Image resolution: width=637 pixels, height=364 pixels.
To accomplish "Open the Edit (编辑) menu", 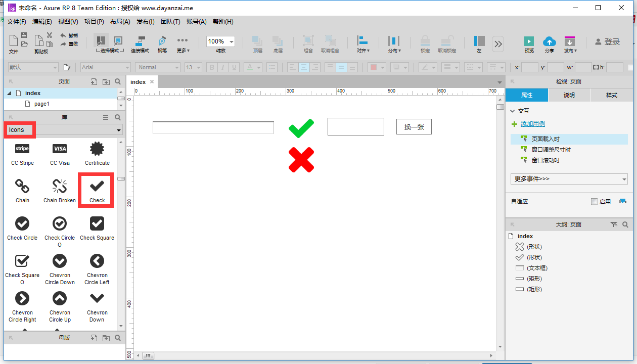I will (42, 22).
